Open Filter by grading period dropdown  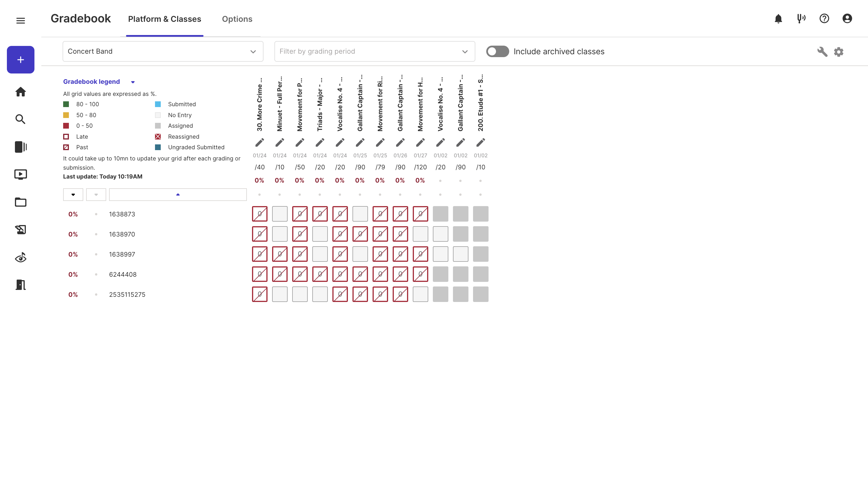[x=374, y=51]
